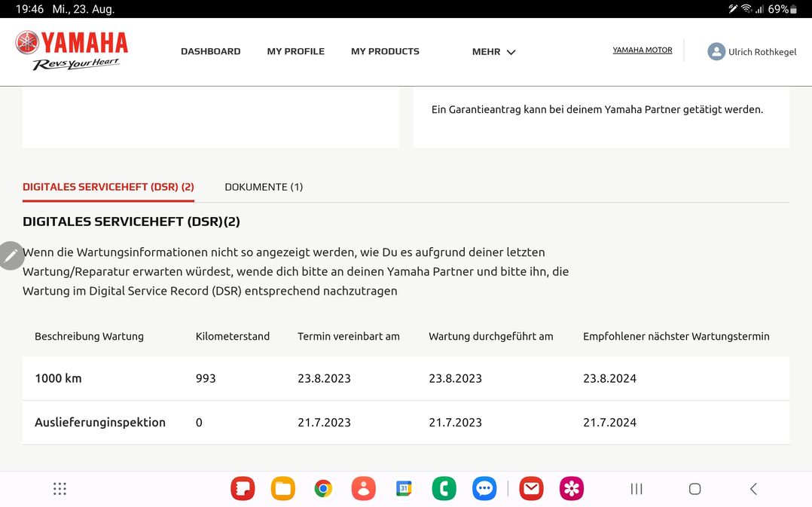Open the pink Gallery flower app

(x=572, y=489)
